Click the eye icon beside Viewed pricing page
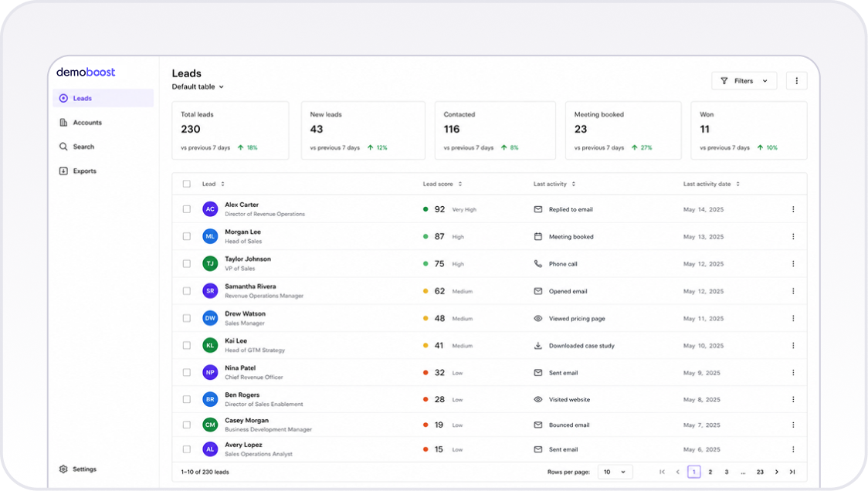This screenshot has height=491, width=868. tap(537, 318)
